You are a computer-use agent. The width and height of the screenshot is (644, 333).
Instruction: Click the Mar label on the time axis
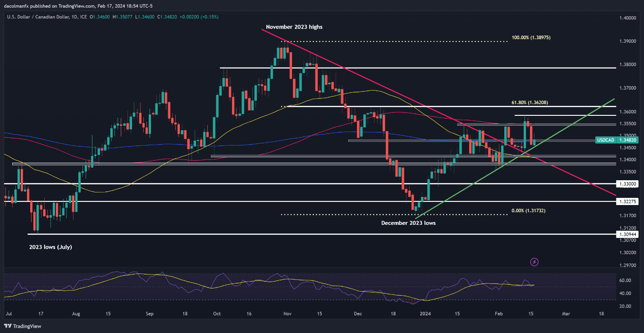pos(566,313)
